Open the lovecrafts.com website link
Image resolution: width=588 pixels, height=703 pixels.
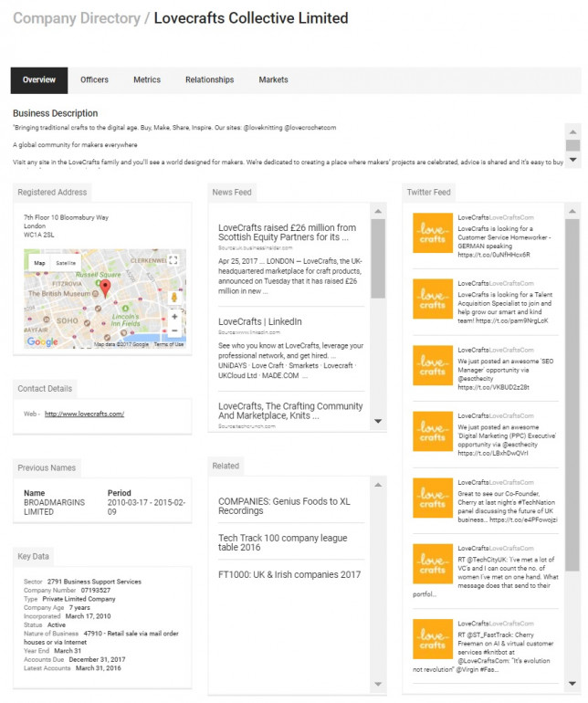click(x=84, y=414)
